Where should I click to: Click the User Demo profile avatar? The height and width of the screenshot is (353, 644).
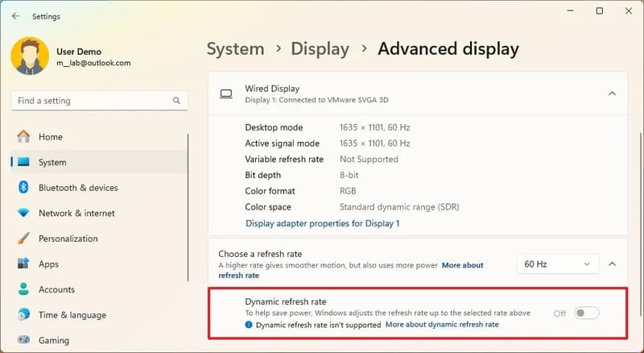coord(30,56)
